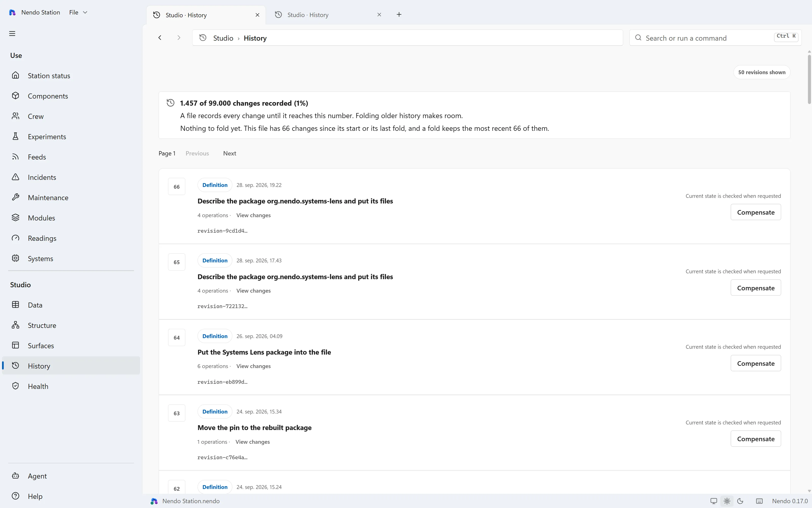Collapse the sidebar with the hamburger icon
Screen dimensions: 812x508
(x=12, y=34)
